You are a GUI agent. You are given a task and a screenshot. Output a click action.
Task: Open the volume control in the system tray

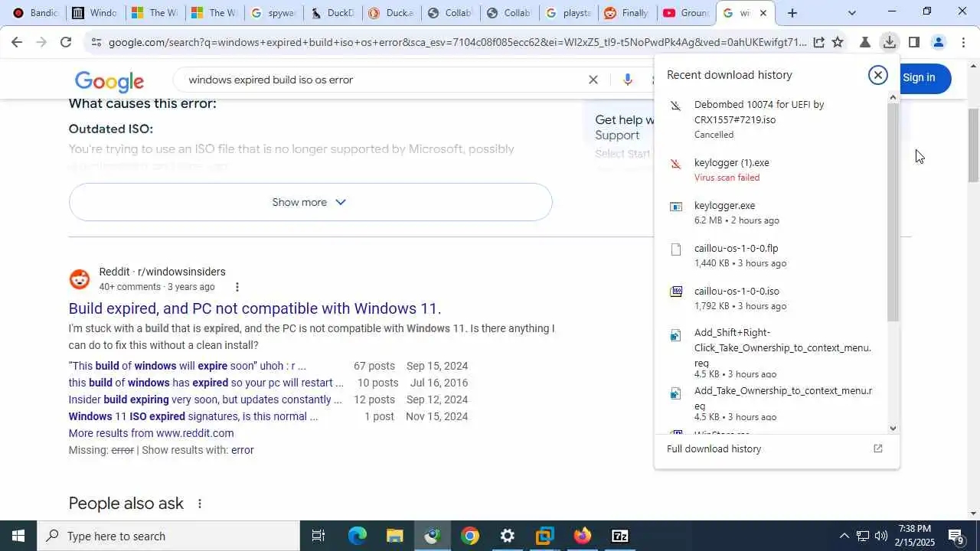point(881,536)
